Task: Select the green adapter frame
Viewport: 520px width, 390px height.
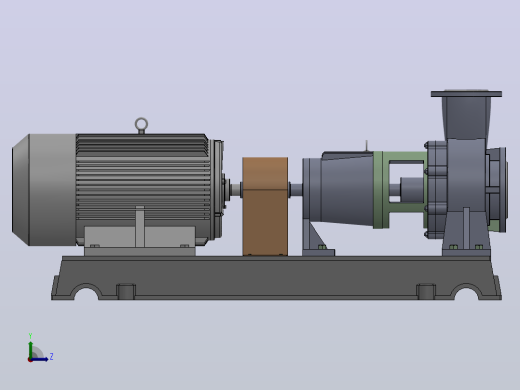Action: pos(380,190)
